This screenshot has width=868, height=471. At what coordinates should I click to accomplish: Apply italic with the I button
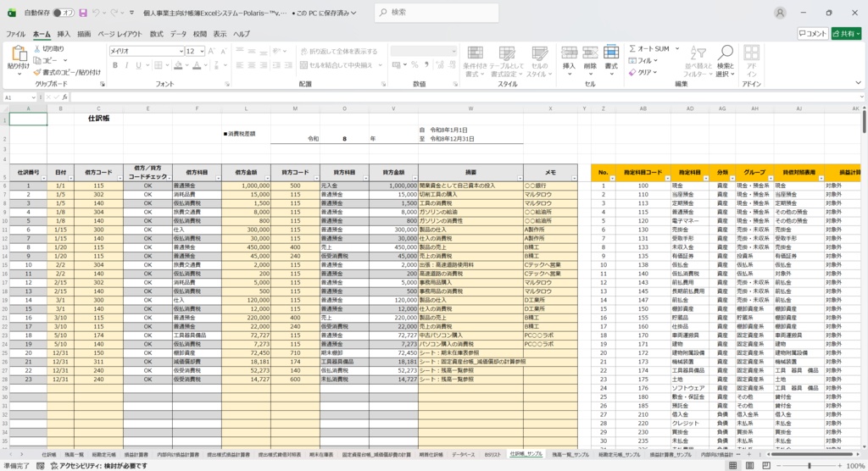pyautogui.click(x=127, y=65)
